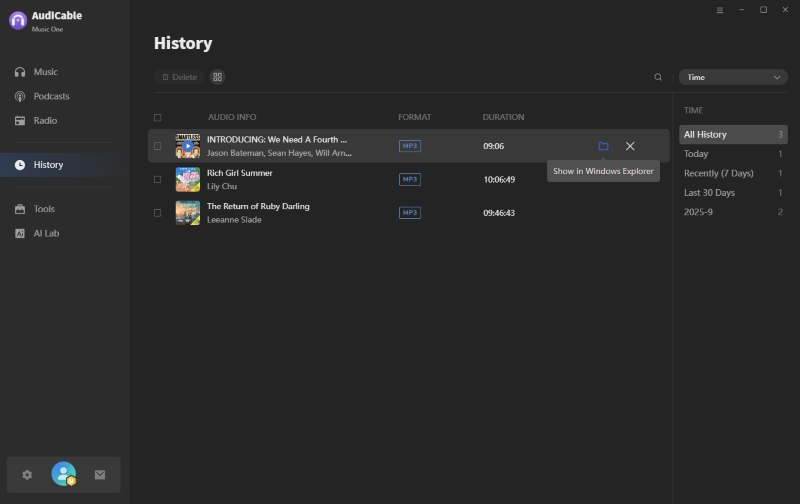Open the user profile avatar icon
This screenshot has height=504, width=800.
(64, 474)
